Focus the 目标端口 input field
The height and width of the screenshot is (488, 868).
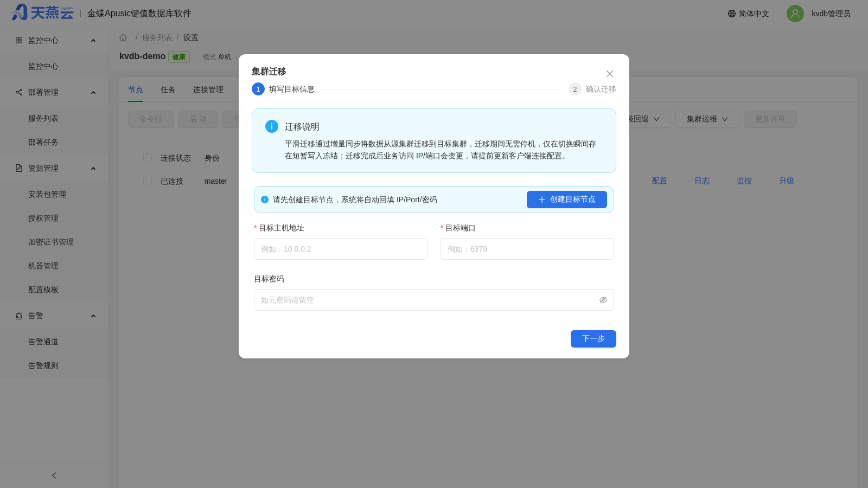[x=527, y=249]
